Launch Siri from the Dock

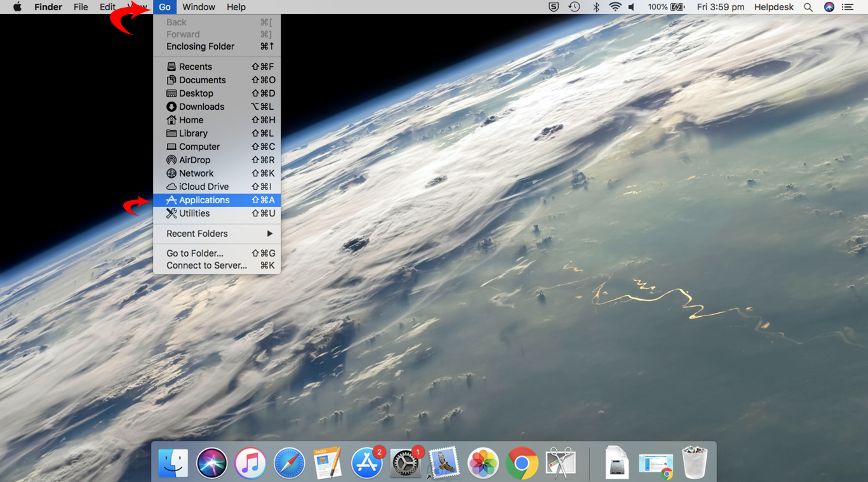click(x=211, y=462)
